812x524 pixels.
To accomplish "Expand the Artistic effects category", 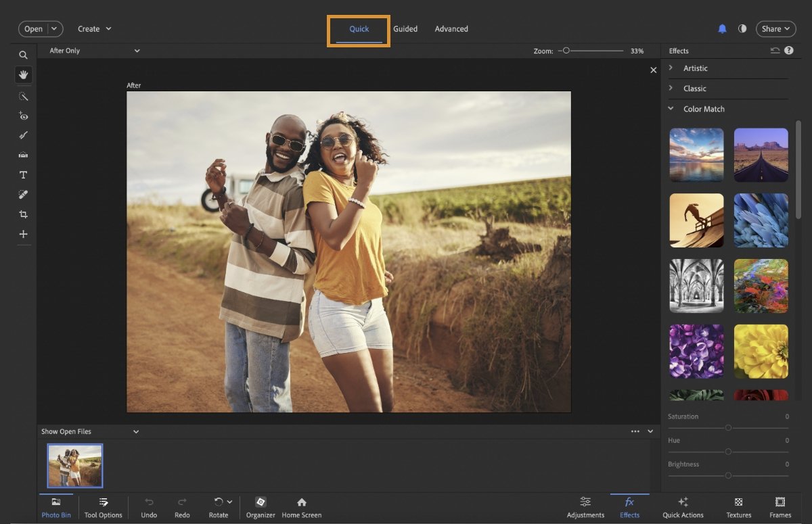I will click(696, 68).
